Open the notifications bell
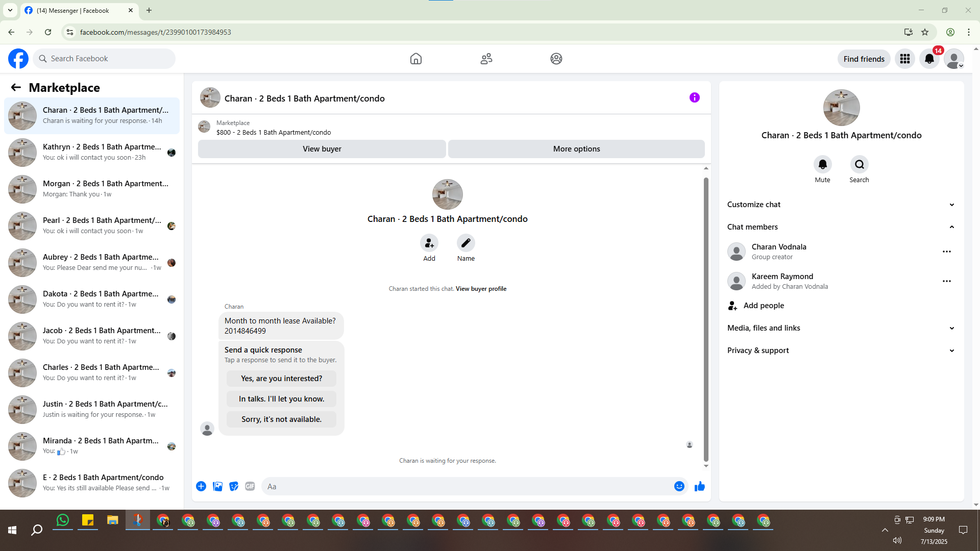This screenshot has height=551, width=980. pos(929,59)
